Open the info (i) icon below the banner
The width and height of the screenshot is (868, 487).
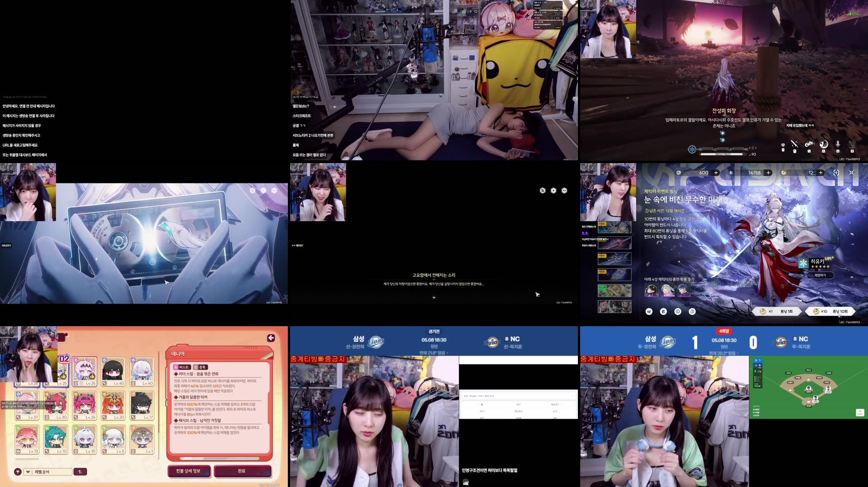(x=678, y=311)
